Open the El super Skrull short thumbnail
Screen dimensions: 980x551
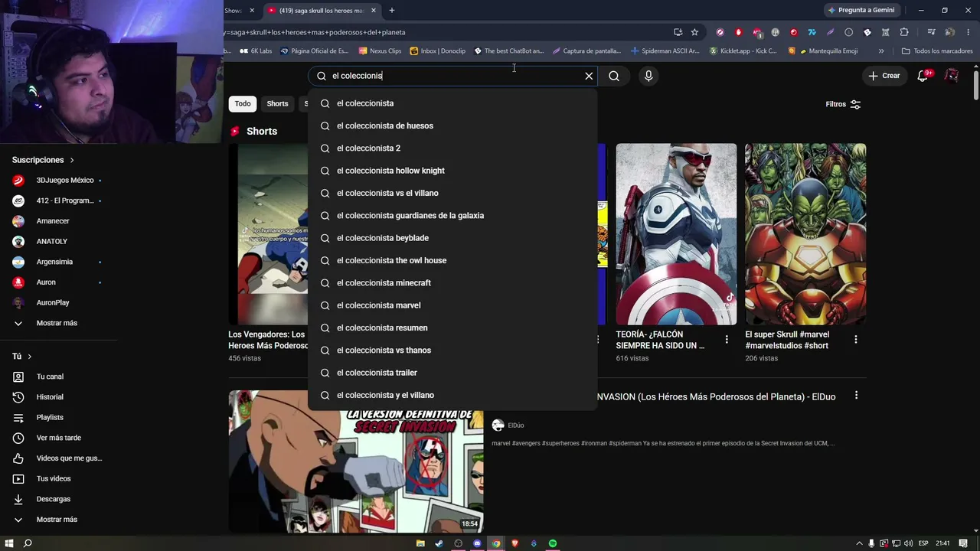(805, 234)
